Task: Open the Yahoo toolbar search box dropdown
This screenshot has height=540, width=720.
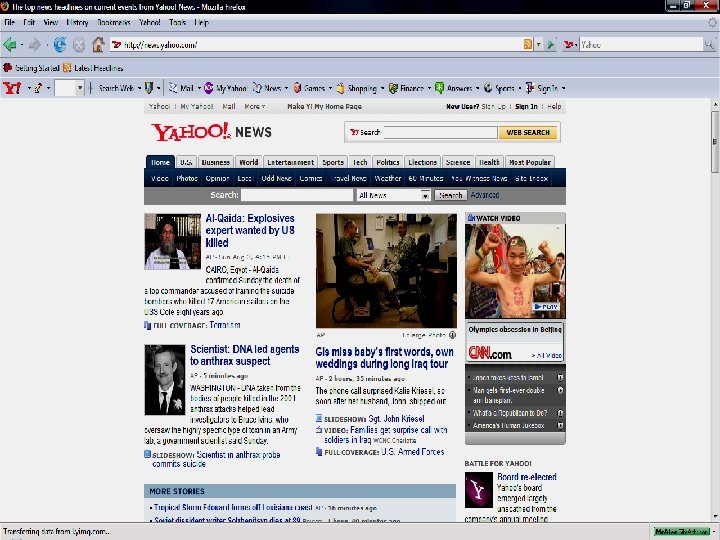Action: point(79,88)
